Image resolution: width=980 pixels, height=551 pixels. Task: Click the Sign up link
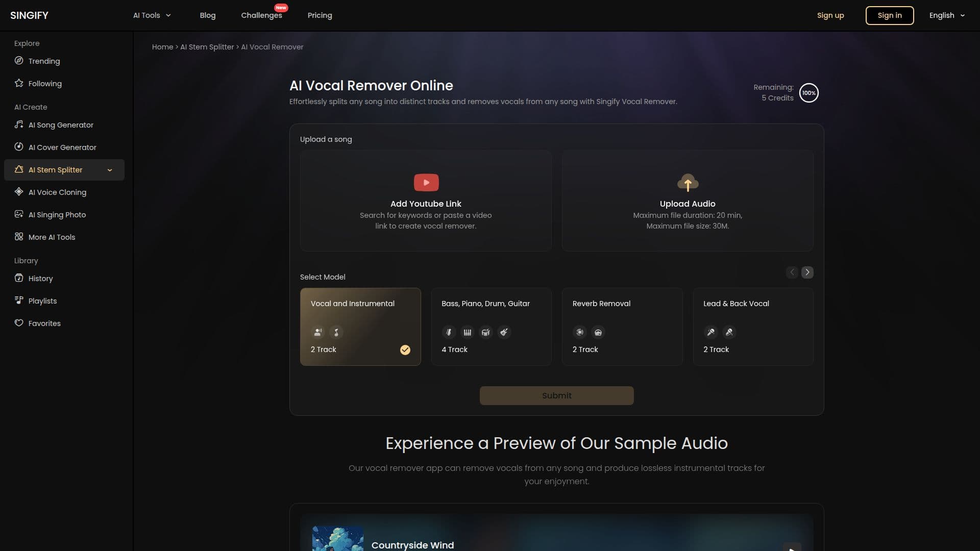830,15
